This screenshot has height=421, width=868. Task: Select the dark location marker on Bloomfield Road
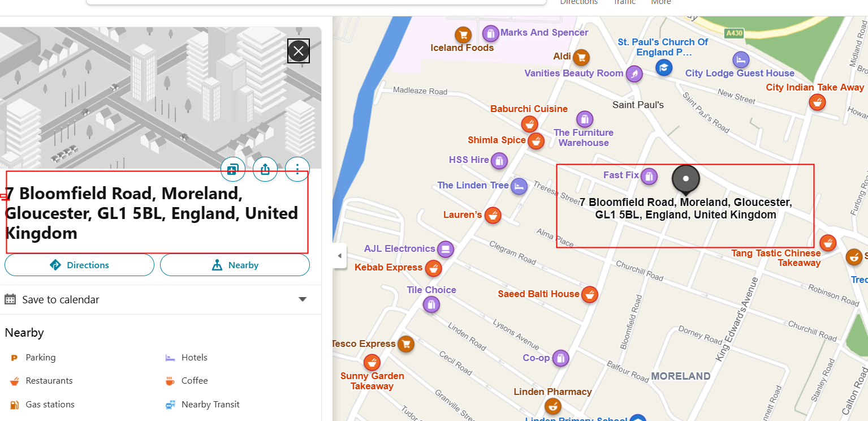click(x=685, y=179)
